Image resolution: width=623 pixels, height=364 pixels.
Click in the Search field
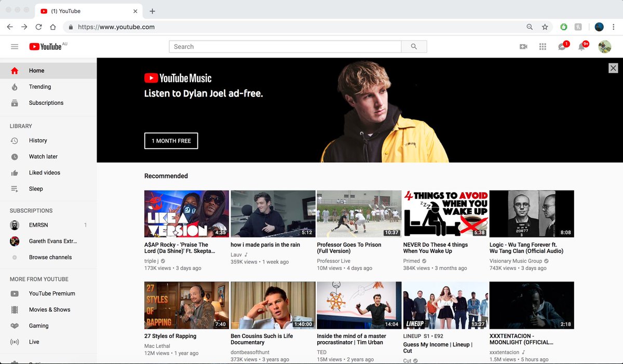point(285,47)
